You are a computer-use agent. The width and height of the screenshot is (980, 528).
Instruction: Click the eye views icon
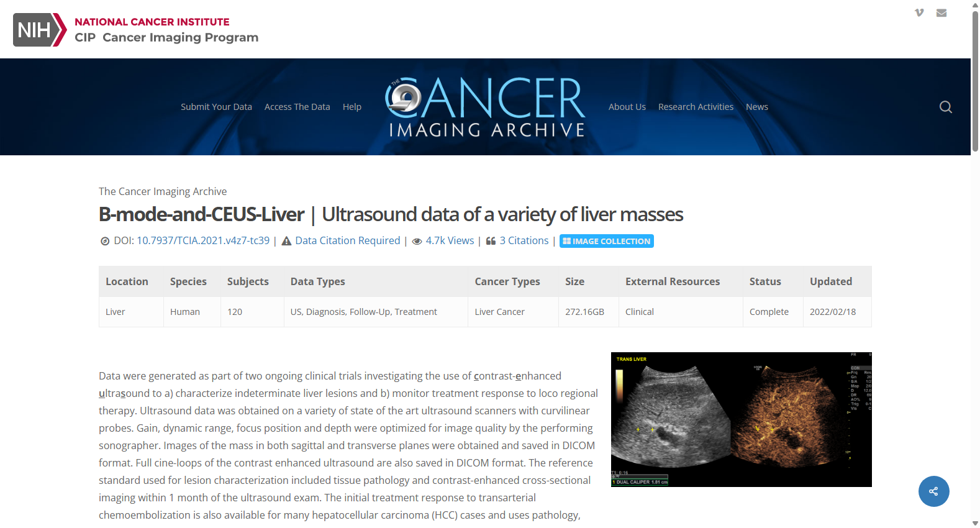(417, 241)
